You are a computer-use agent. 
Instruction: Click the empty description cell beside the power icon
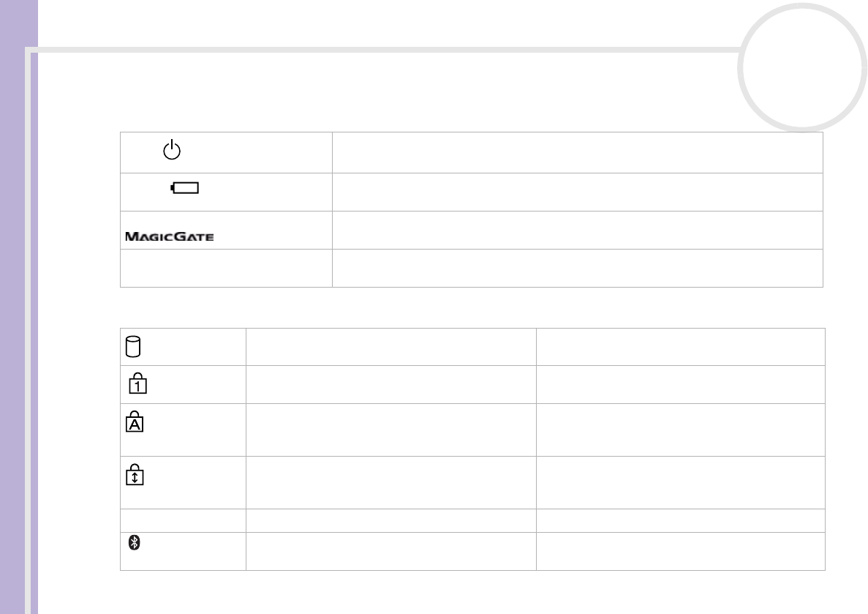(577, 152)
